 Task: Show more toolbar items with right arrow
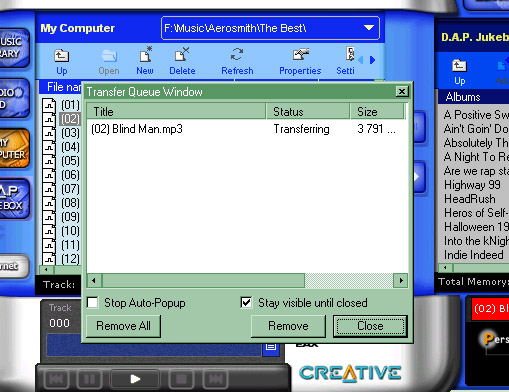(373, 60)
